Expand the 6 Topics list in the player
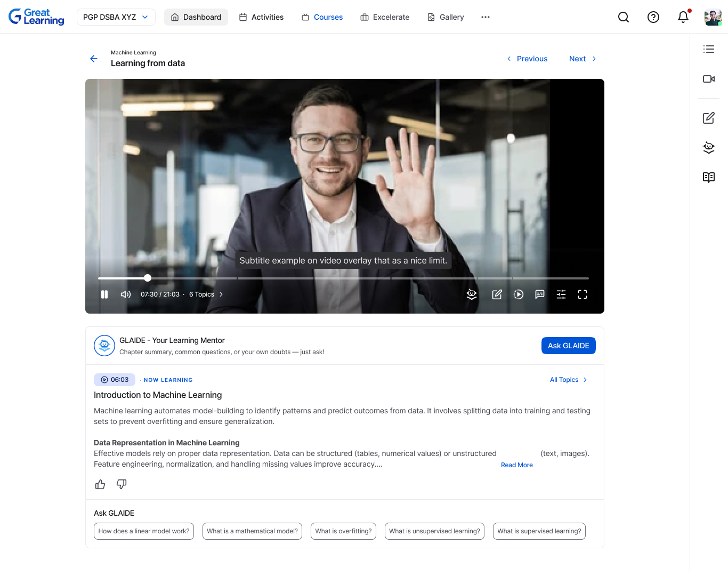 (206, 294)
